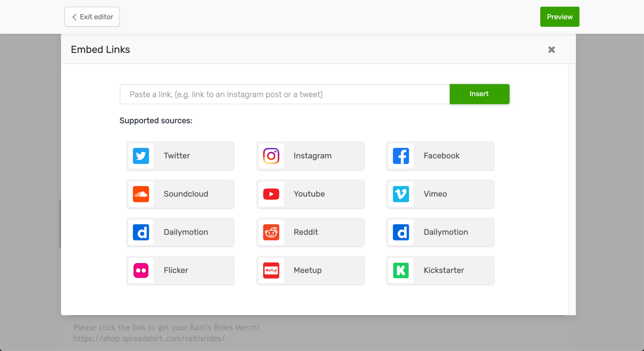The height and width of the screenshot is (351, 644).
Task: Click 'Please click the link' text behind dialog
Action: point(166,327)
